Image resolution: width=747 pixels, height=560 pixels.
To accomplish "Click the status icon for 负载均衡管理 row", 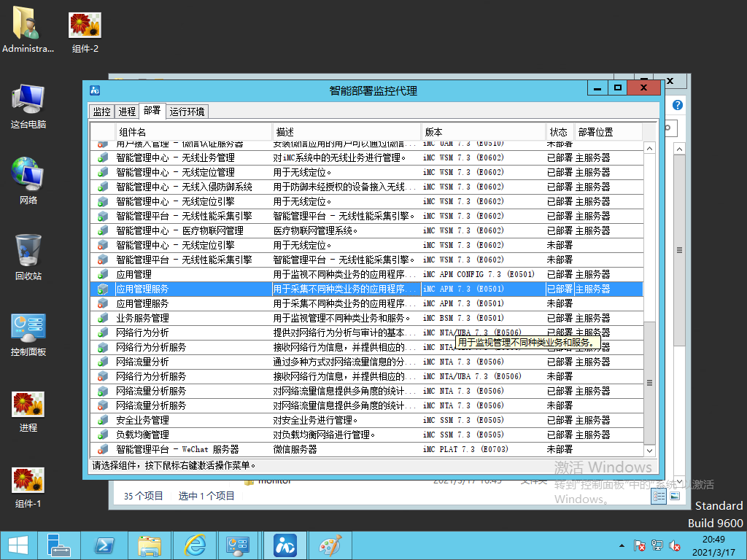I will coord(102,435).
